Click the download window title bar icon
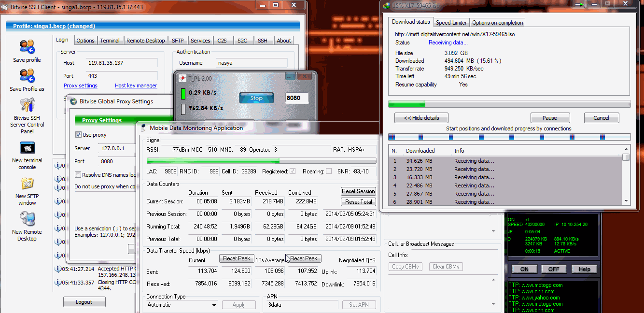This screenshot has width=644, height=313. [x=386, y=5]
